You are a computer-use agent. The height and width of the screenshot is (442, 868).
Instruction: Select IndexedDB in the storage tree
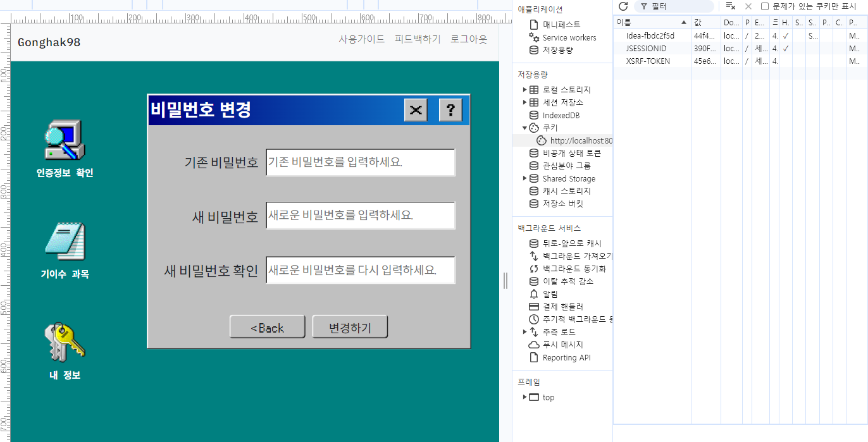(554, 115)
